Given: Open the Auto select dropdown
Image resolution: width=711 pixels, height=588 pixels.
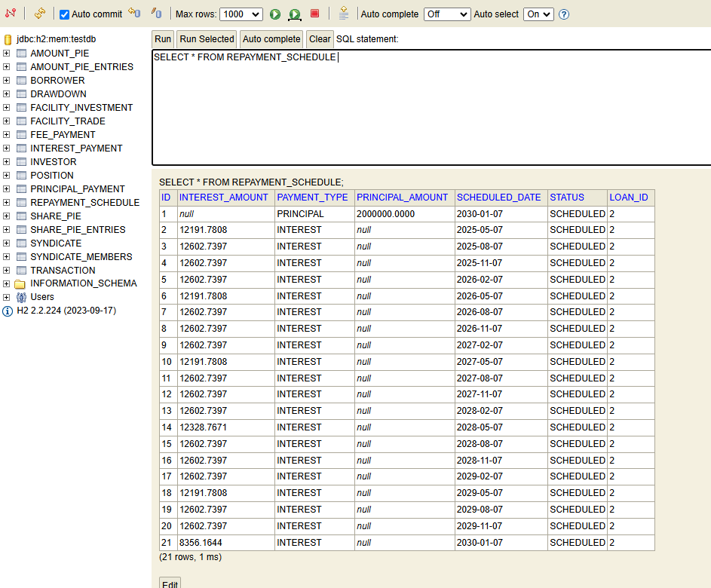Looking at the screenshot, I should coord(538,14).
